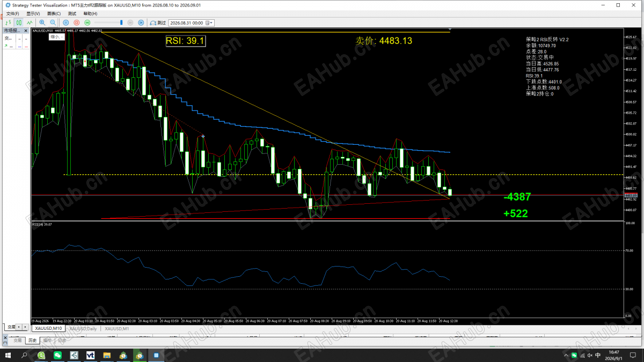Click the greyed step-forward button
This screenshot has width=644, height=362.
[131, 23]
